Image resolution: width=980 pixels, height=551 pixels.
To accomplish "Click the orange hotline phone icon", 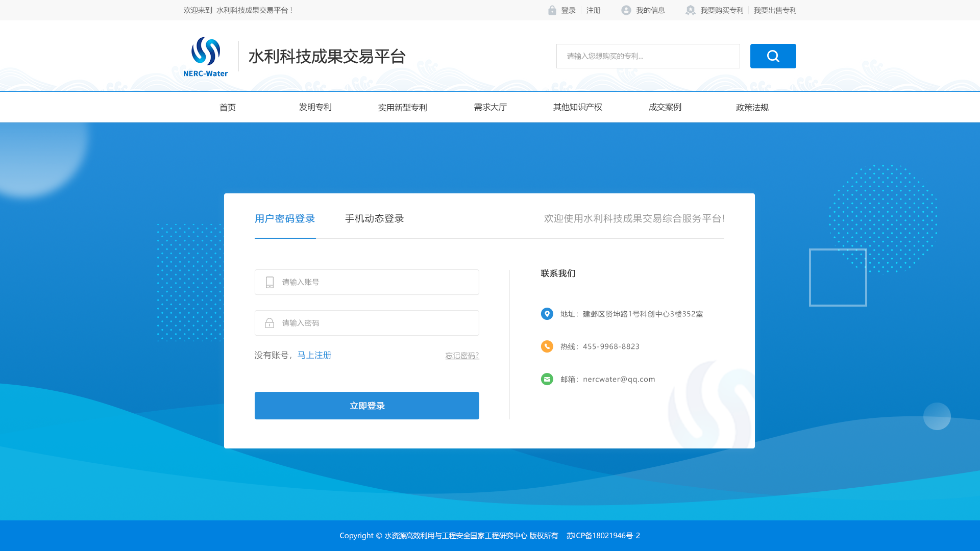I will (547, 346).
